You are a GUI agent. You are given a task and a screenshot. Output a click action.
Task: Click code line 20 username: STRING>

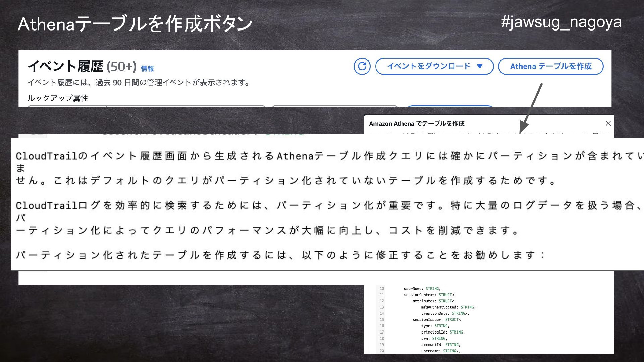point(440,351)
